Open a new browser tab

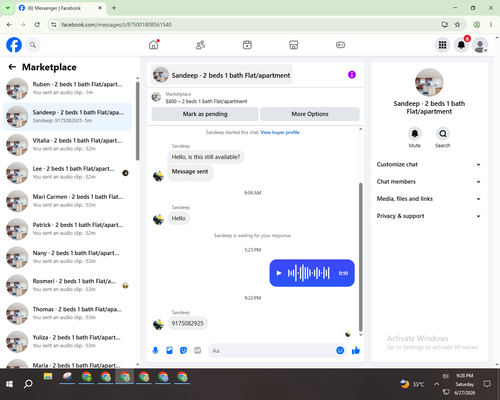coord(114,8)
